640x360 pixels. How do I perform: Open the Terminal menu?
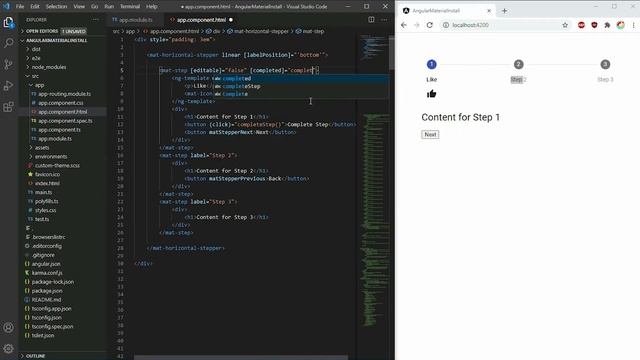[x=130, y=6]
